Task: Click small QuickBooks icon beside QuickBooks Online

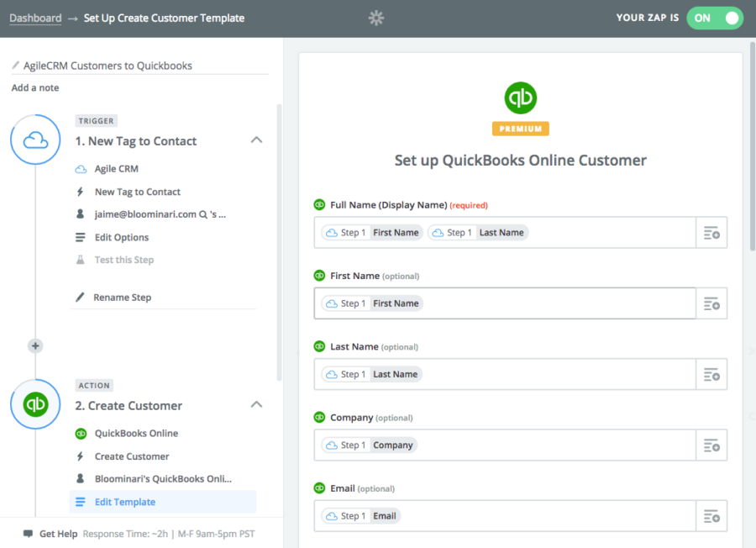Action: point(81,434)
